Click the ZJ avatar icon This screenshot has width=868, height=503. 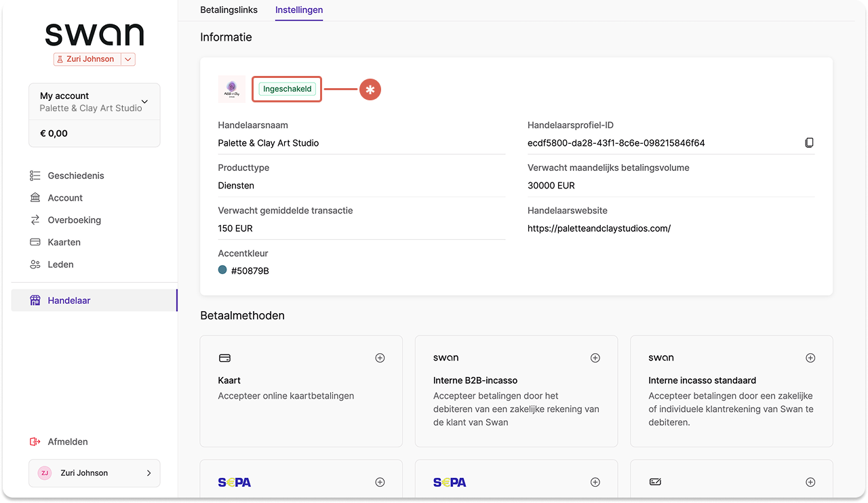pos(45,473)
